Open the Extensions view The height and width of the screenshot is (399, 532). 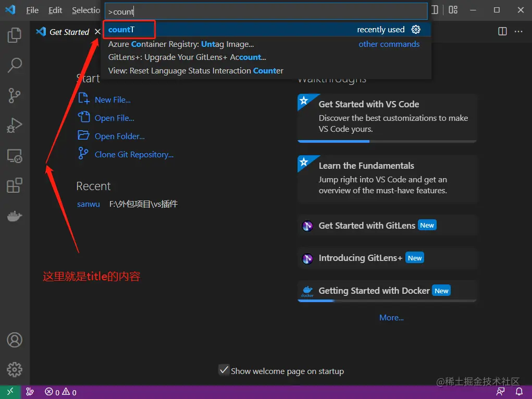[x=15, y=185]
